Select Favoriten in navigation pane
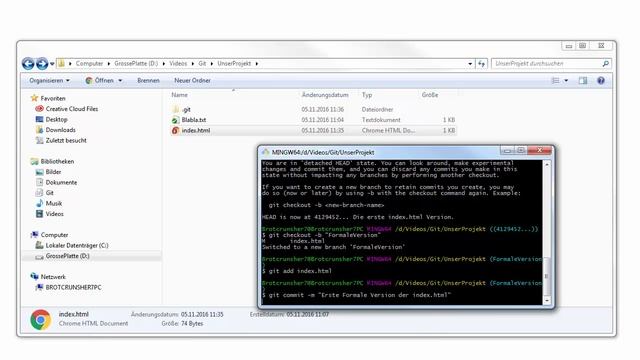This screenshot has width=640, height=360. pos(53,98)
